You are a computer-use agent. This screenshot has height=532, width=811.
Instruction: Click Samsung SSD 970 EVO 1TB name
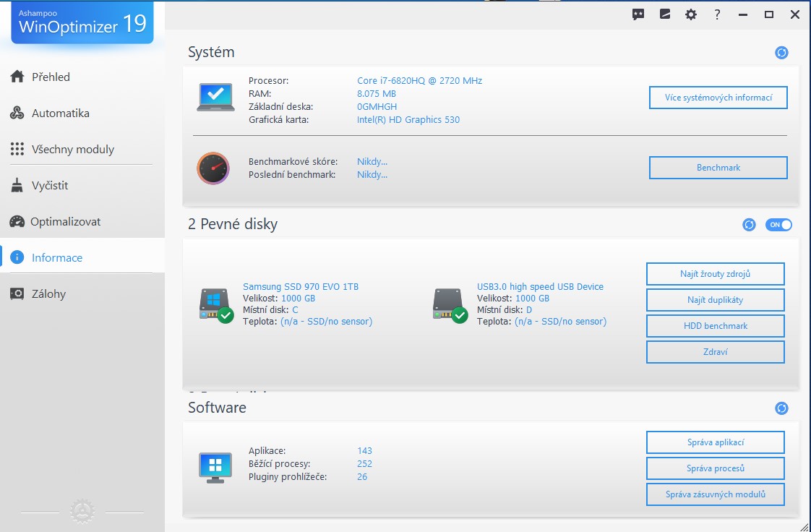click(x=301, y=287)
